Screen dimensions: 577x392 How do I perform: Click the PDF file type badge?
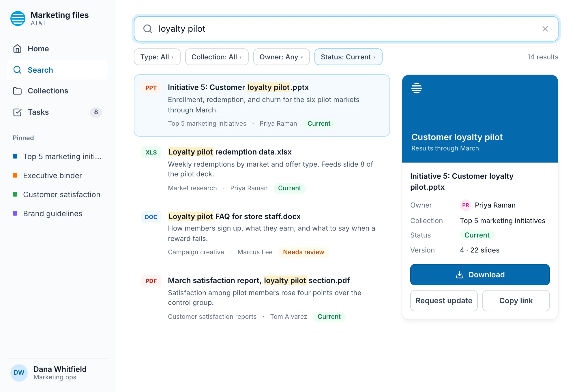tap(151, 281)
